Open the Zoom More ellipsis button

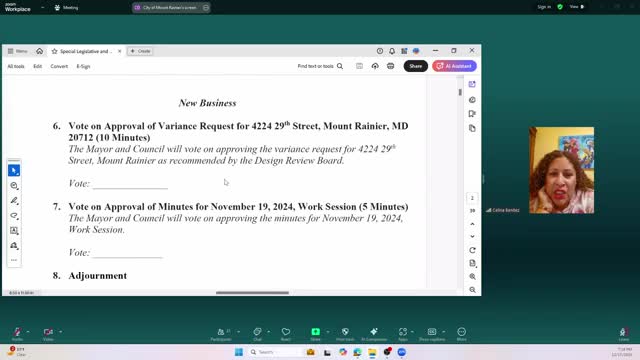[x=461, y=334]
